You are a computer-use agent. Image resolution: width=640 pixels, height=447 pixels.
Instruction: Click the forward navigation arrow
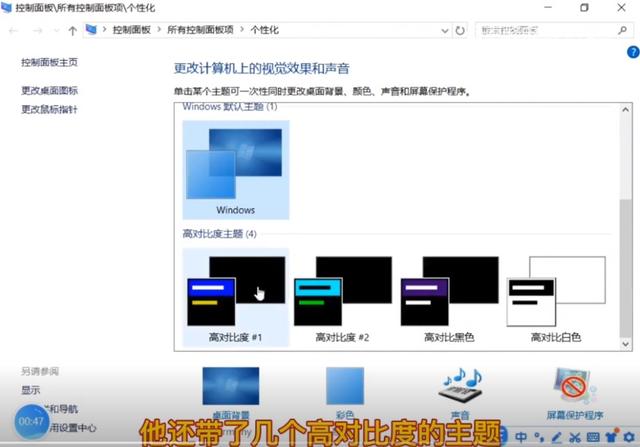(38, 31)
